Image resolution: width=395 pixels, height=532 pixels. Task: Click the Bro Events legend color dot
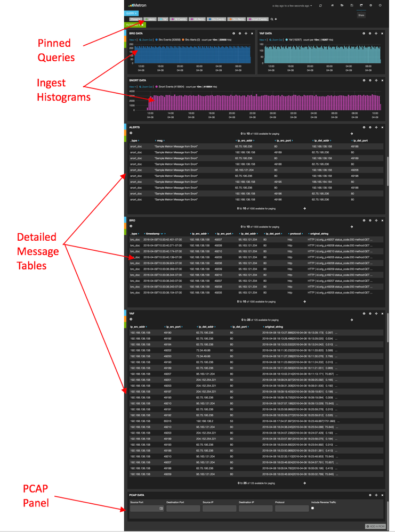157,40
